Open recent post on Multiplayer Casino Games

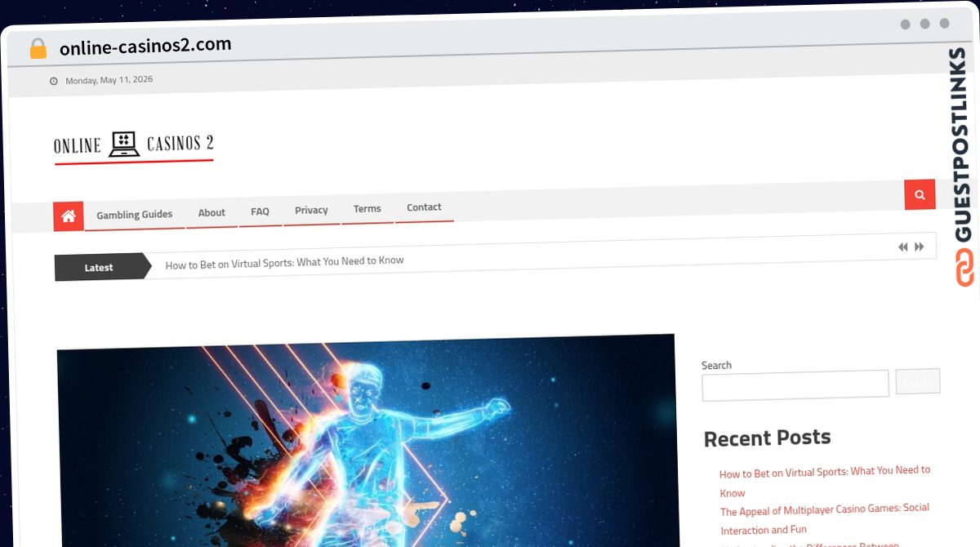tap(825, 518)
